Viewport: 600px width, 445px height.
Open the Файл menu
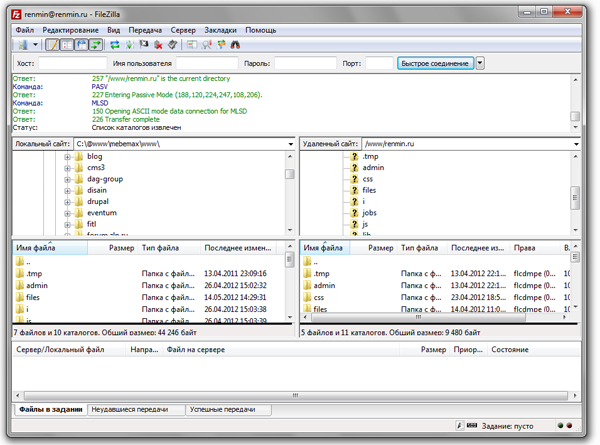point(25,30)
